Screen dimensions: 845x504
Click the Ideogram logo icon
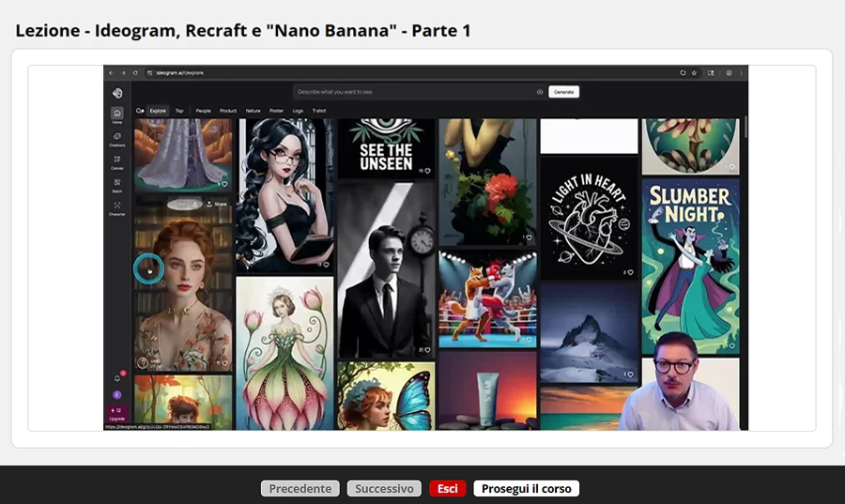click(117, 93)
